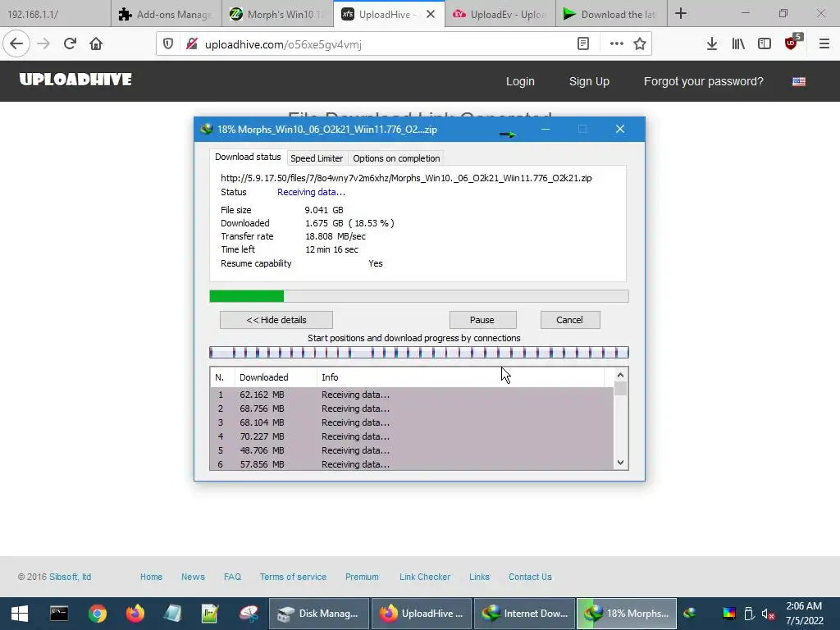The image size is (840, 630).
Task: Open page actions three-dots menu
Action: 617,44
